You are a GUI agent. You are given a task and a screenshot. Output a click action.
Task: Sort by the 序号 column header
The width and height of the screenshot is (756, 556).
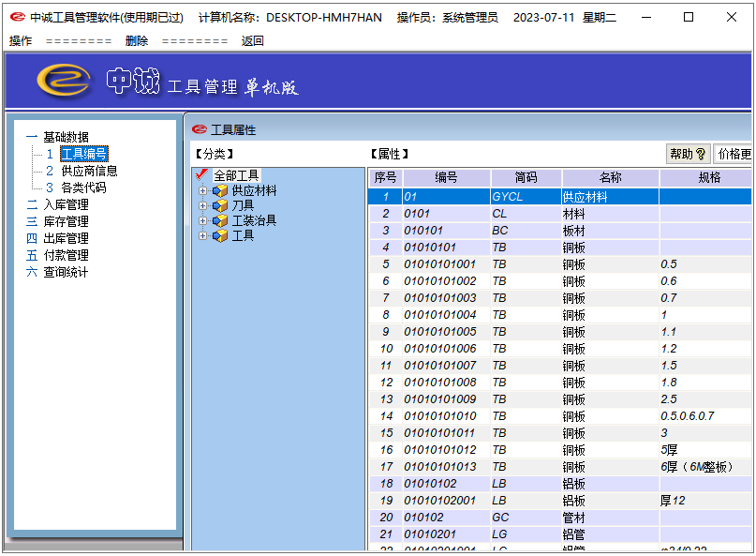386,177
